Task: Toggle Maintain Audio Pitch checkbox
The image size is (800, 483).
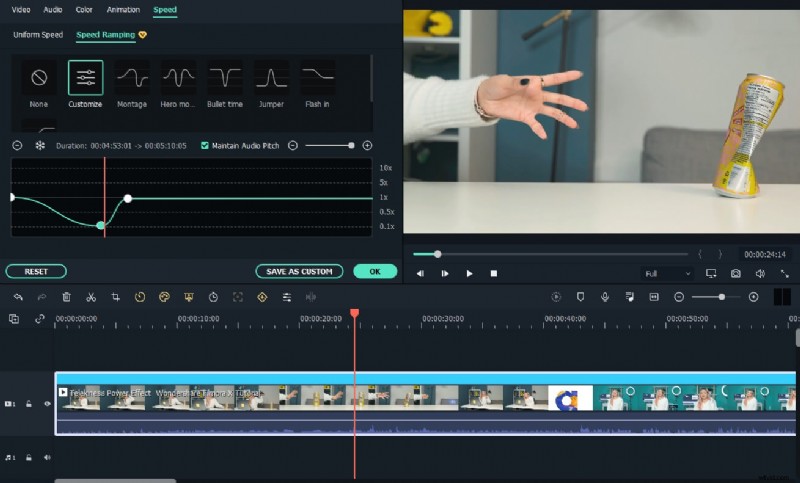Action: tap(205, 146)
